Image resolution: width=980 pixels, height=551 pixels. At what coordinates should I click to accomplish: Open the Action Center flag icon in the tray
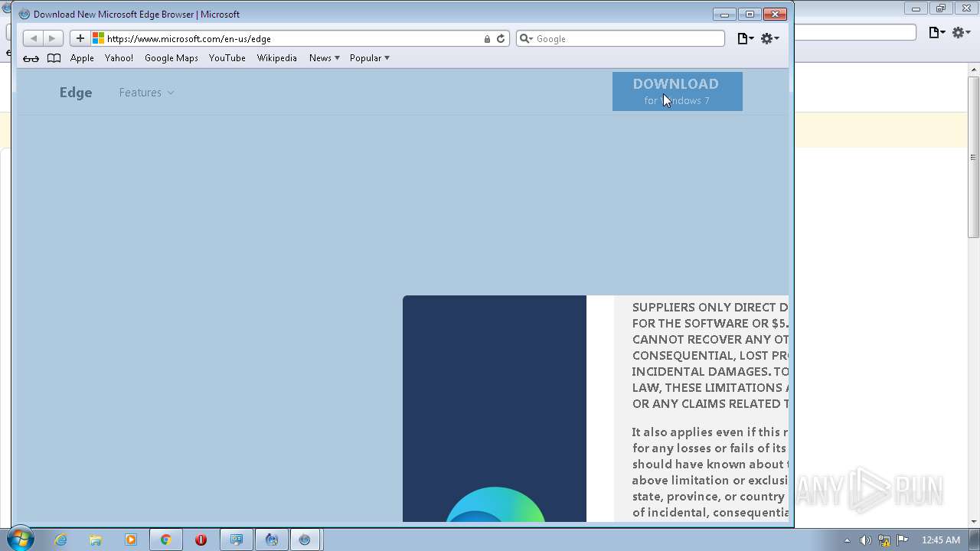point(903,540)
